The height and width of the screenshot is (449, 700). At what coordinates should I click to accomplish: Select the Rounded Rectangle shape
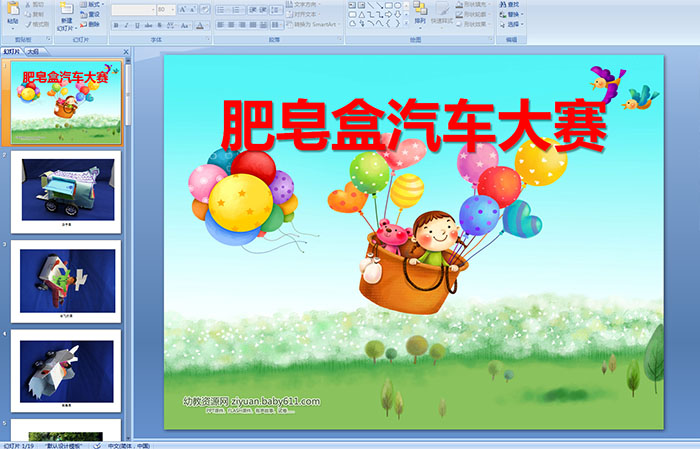(352, 15)
